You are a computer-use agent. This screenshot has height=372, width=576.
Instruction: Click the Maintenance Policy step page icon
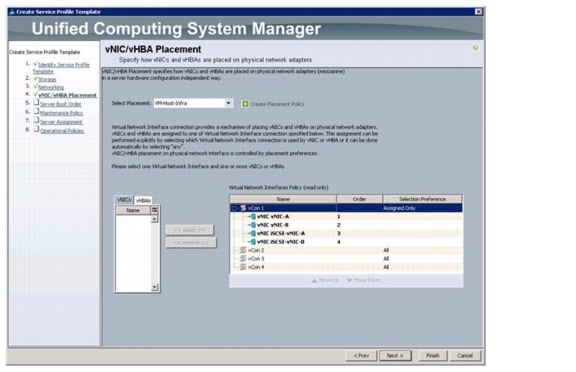[36, 111]
